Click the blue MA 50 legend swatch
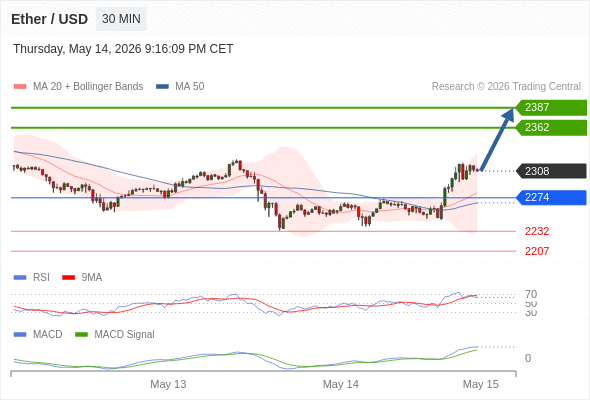 (x=163, y=87)
